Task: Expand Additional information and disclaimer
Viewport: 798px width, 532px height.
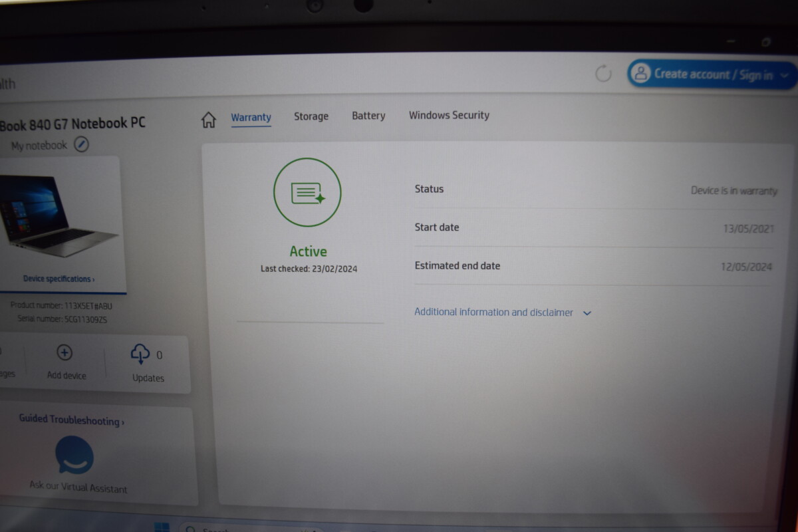Action: 587,313
